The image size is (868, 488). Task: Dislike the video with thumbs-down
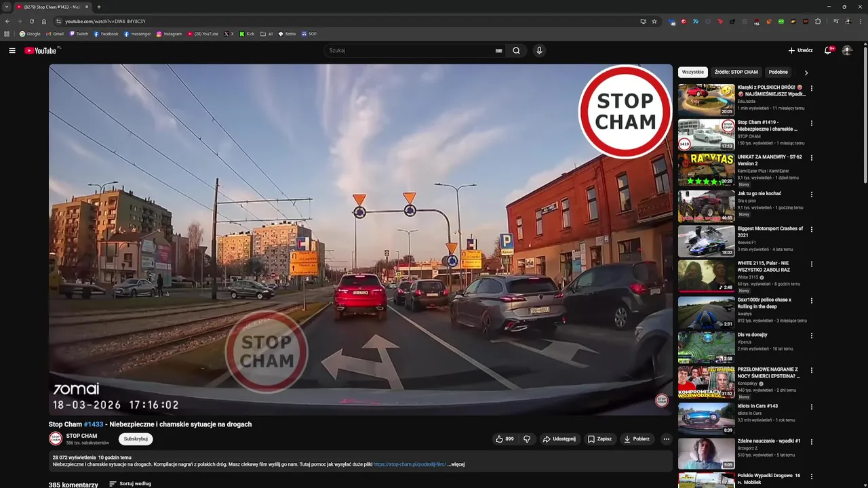527,439
